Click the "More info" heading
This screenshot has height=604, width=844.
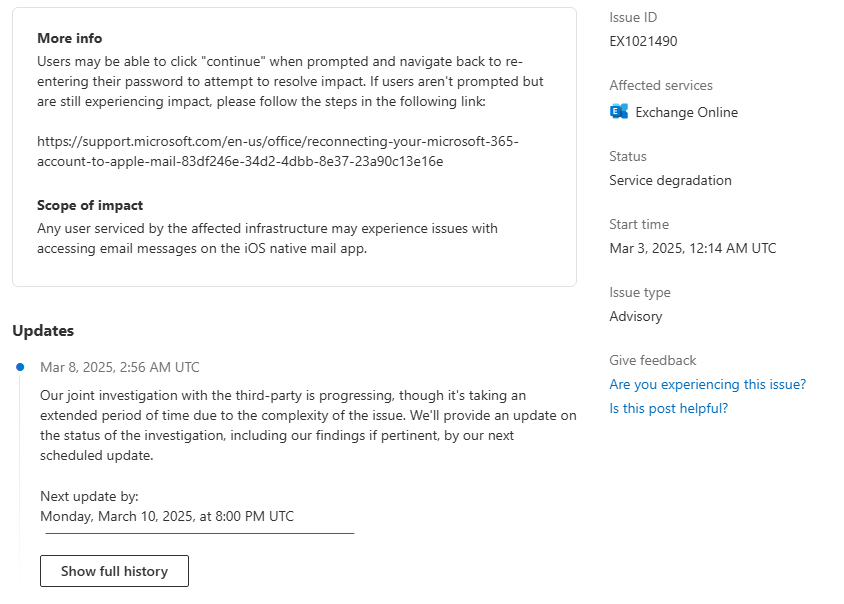pyautogui.click(x=69, y=38)
